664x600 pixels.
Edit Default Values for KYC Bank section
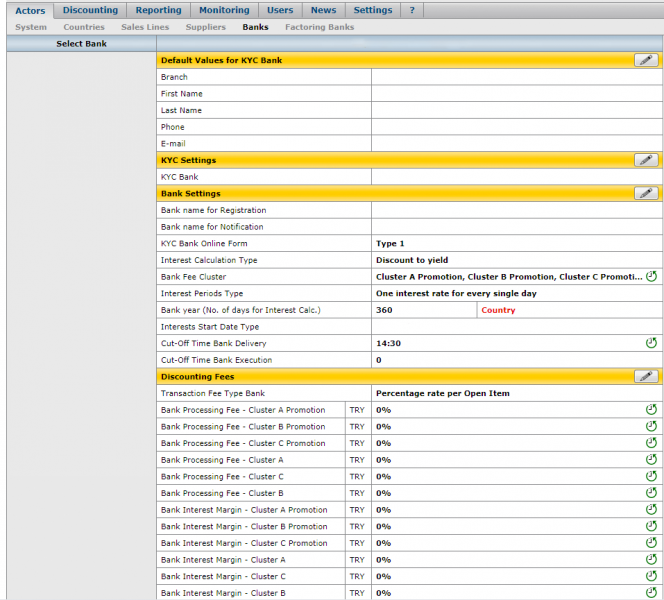click(646, 60)
